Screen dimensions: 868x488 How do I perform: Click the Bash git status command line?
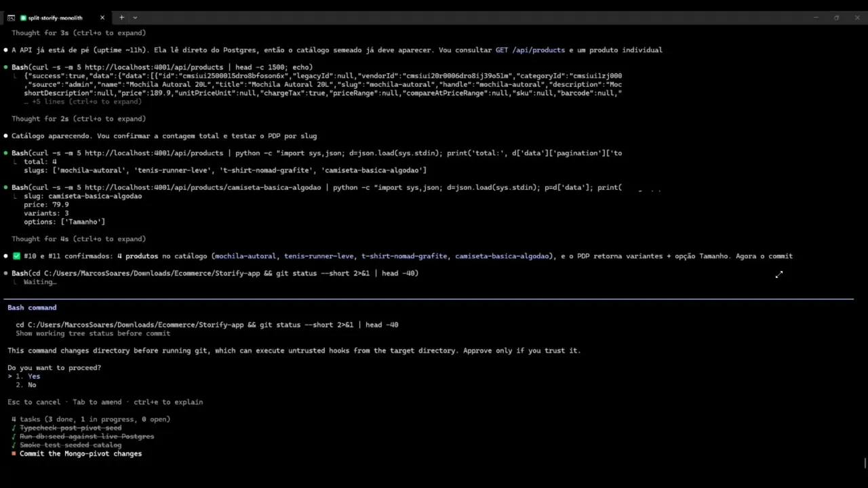[215, 273]
